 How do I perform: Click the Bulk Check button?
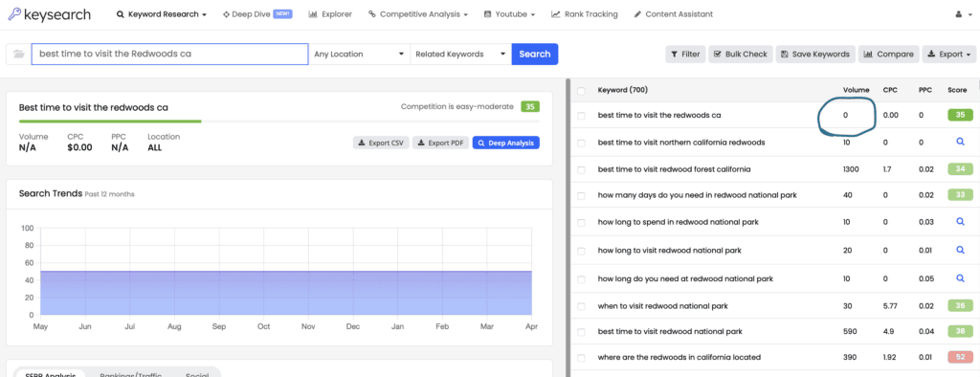741,54
